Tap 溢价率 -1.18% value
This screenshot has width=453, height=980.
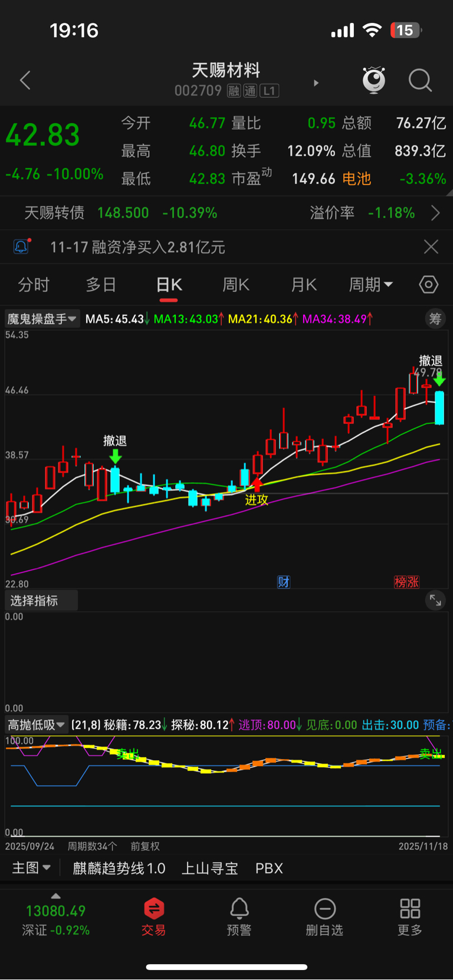pyautogui.click(x=391, y=213)
